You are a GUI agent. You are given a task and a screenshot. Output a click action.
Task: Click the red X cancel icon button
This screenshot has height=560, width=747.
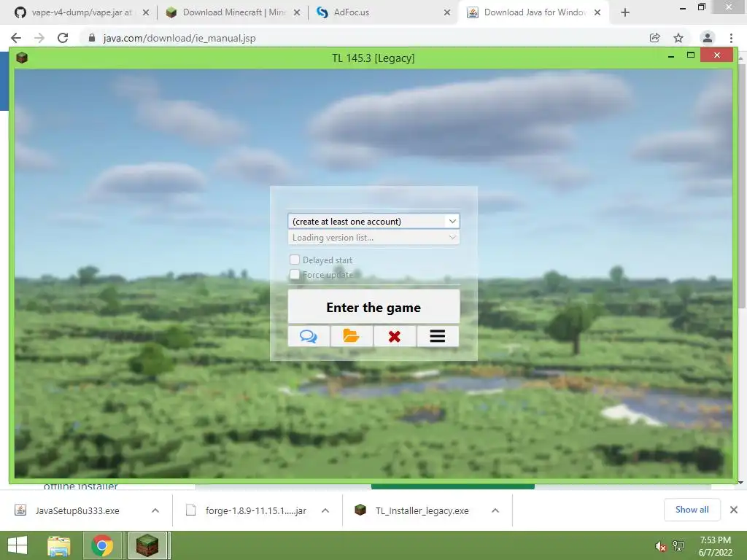[x=395, y=336]
